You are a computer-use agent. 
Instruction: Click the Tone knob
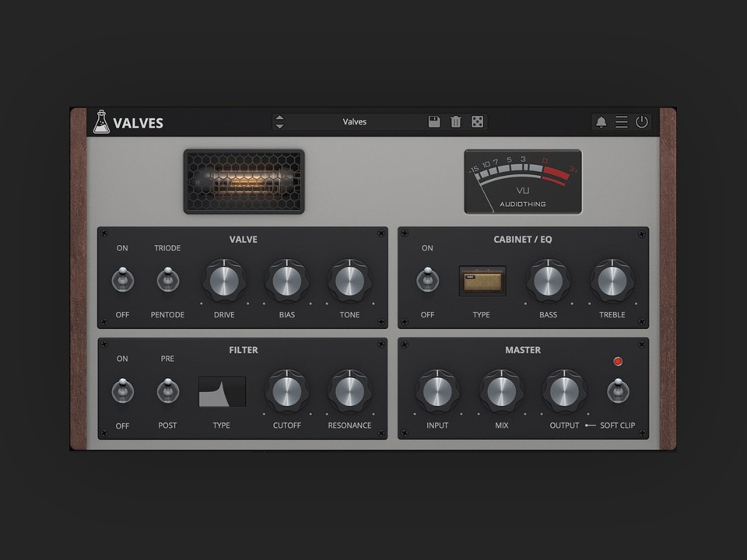[x=349, y=281]
